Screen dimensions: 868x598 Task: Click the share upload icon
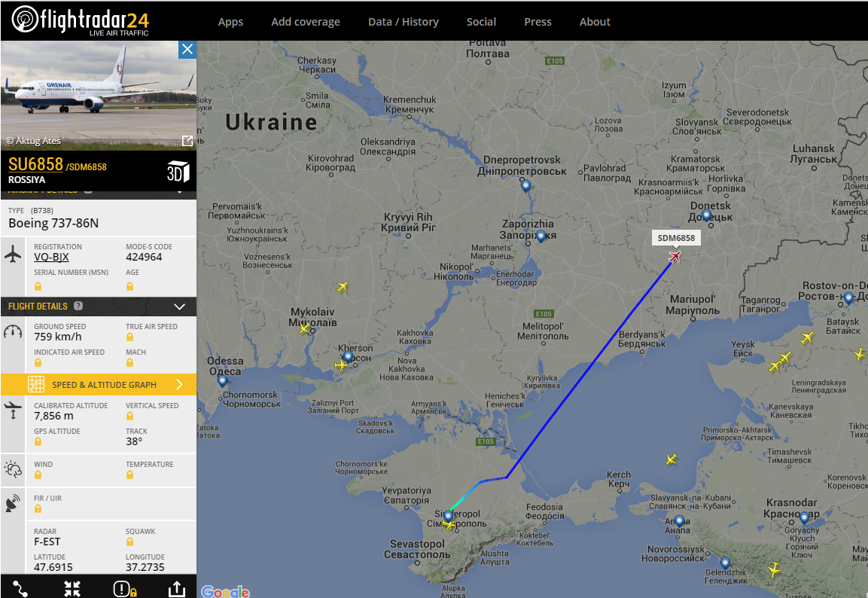(177, 588)
